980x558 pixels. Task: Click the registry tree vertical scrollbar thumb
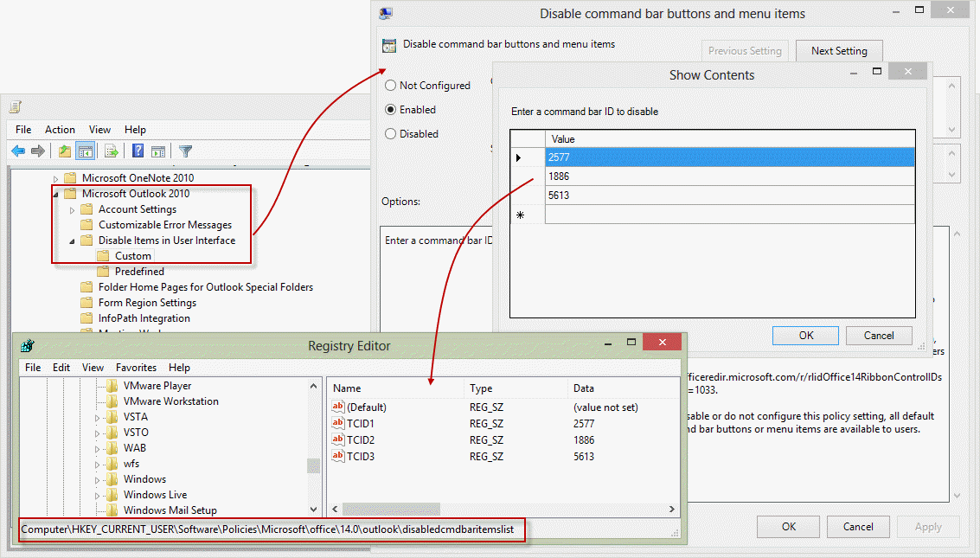pyautogui.click(x=313, y=465)
